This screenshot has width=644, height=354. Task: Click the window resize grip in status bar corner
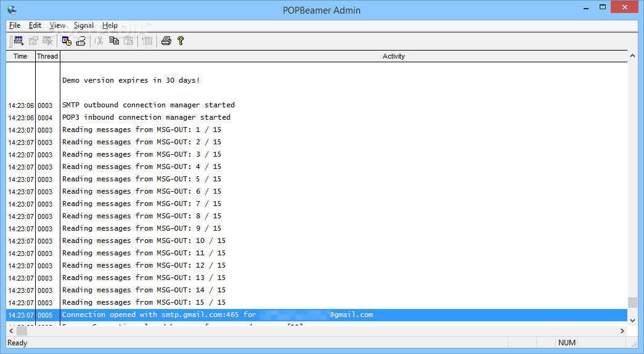coord(634,344)
